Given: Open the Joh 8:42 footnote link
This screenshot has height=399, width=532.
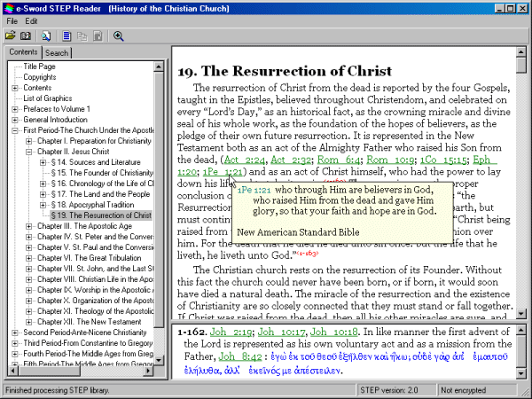Looking at the screenshot, I should tap(240, 356).
